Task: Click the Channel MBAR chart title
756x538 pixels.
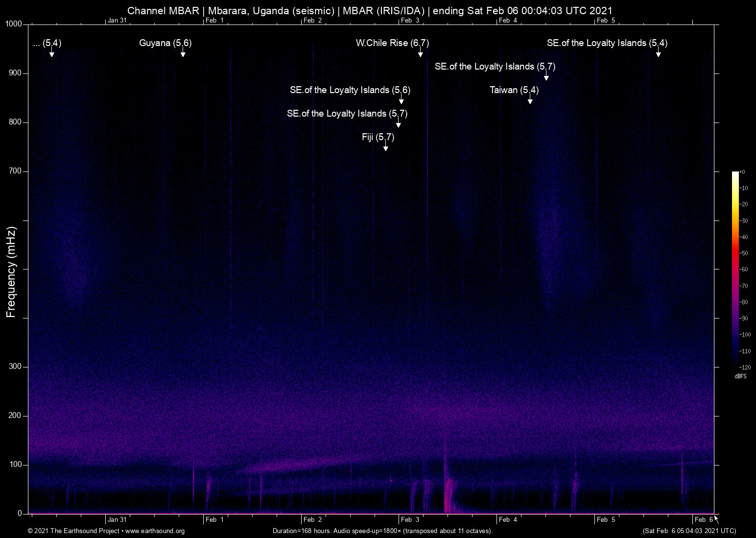Action: 370,10
